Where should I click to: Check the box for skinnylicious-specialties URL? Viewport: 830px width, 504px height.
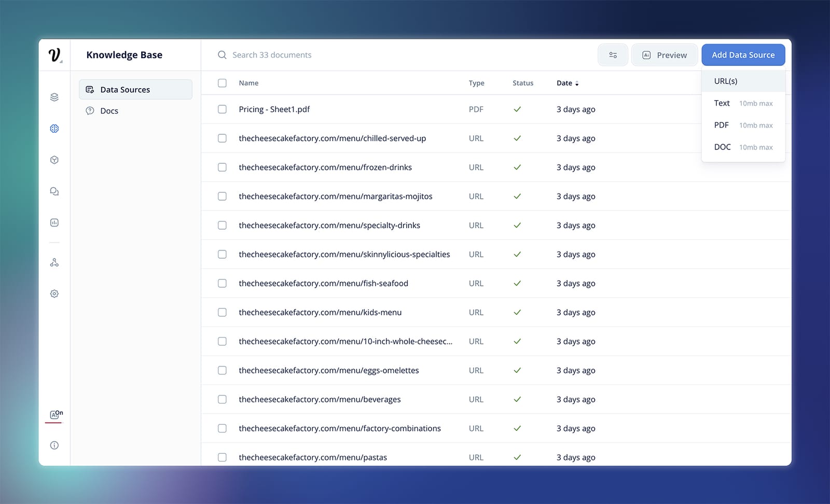(x=222, y=255)
